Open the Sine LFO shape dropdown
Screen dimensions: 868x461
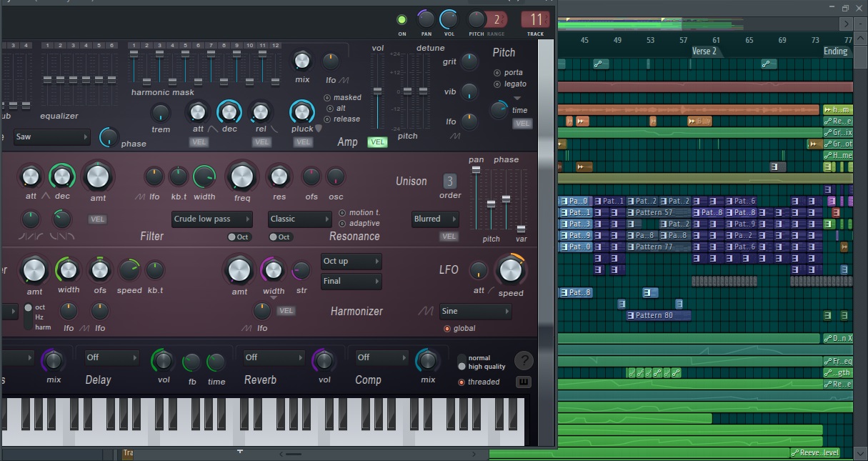(x=475, y=311)
